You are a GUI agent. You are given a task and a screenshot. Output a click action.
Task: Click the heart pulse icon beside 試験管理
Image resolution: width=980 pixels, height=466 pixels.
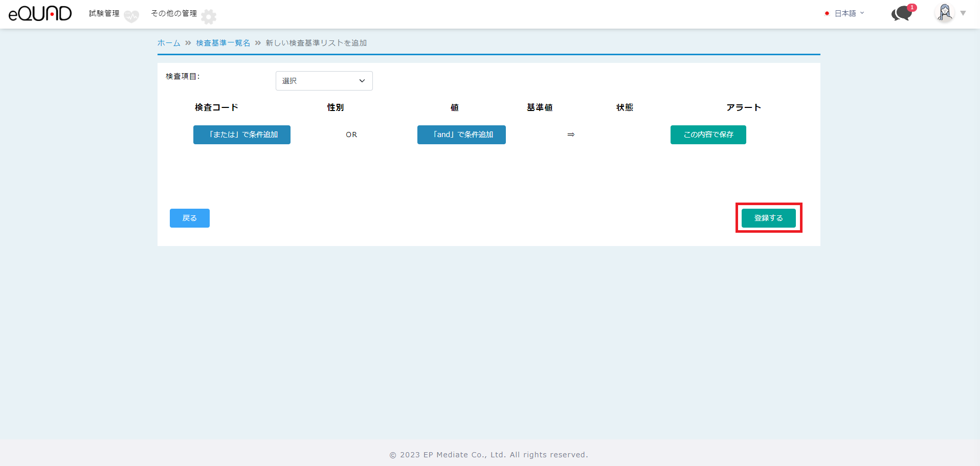pyautogui.click(x=131, y=16)
